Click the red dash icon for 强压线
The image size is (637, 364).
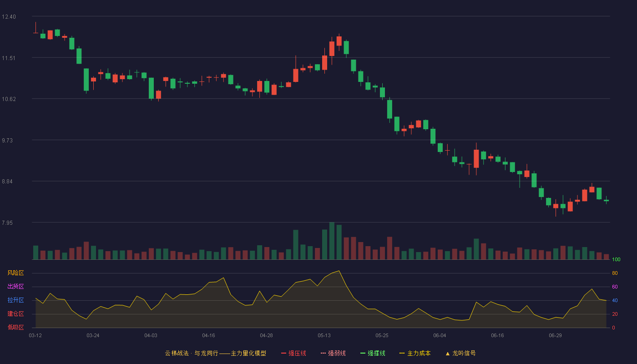pyautogui.click(x=284, y=353)
